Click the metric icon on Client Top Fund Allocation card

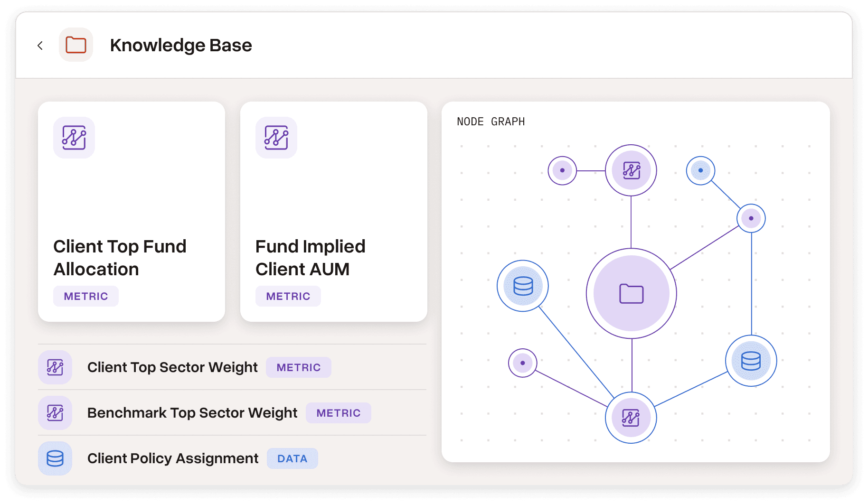coord(74,138)
